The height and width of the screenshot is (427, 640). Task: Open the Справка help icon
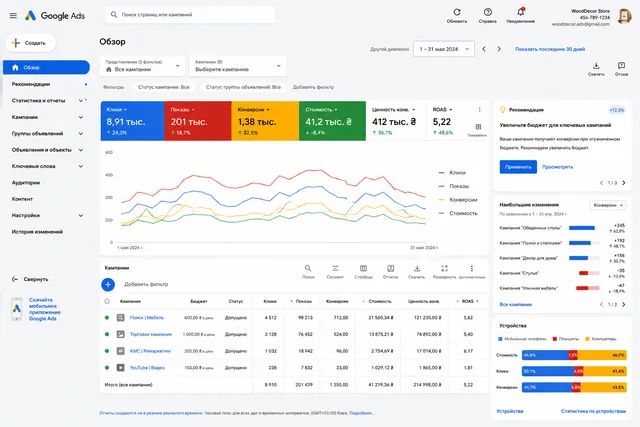tap(488, 12)
